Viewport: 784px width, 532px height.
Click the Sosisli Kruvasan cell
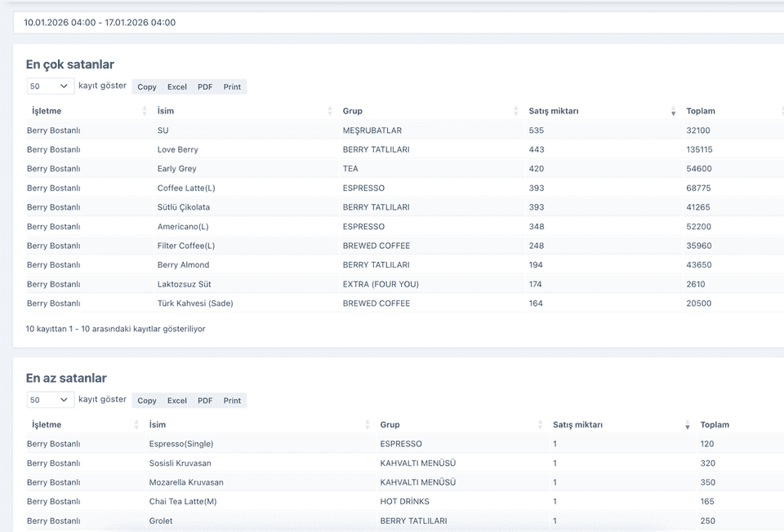click(x=180, y=463)
